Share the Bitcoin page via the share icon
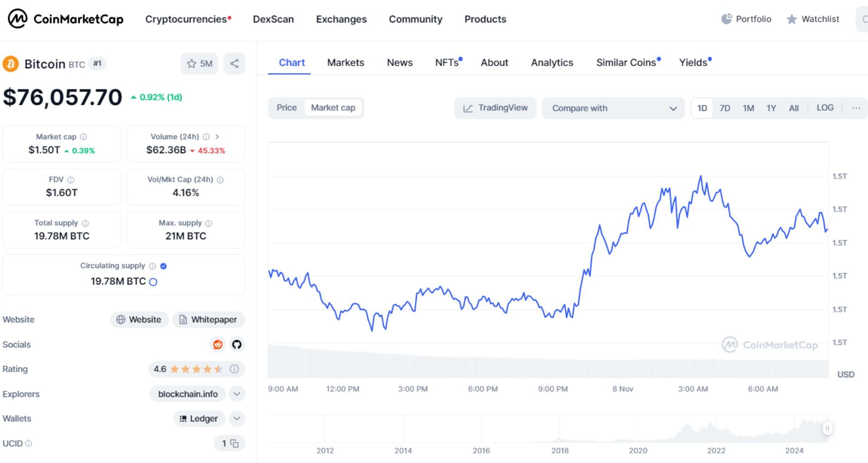868x463 pixels. (x=234, y=63)
